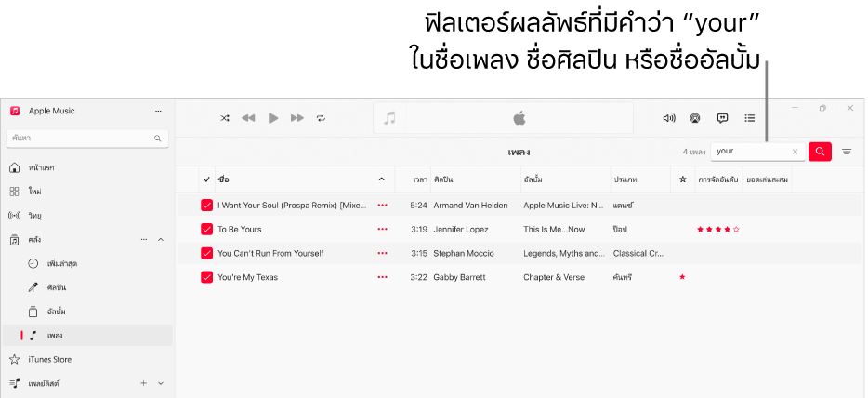Click album 'This Is Me...Now'

554,229
